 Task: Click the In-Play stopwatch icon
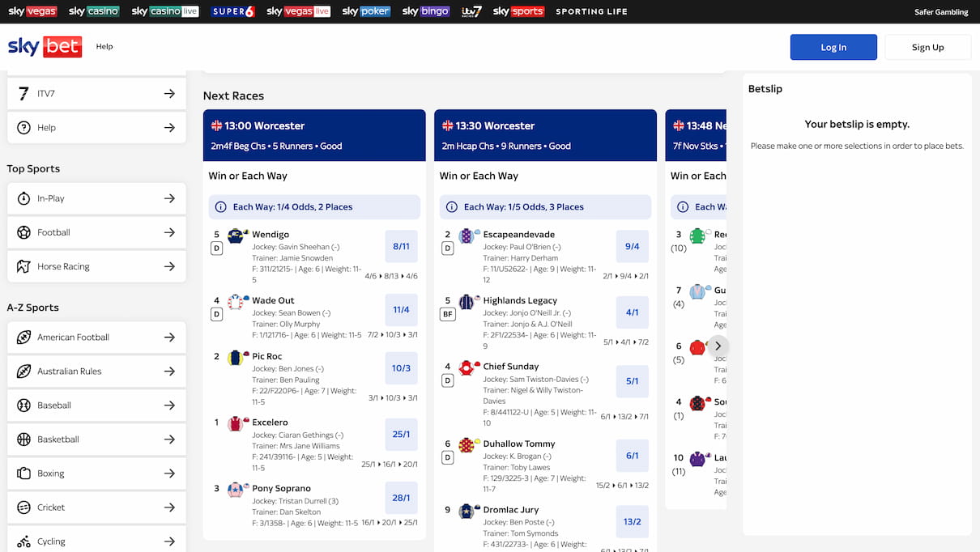pos(23,198)
